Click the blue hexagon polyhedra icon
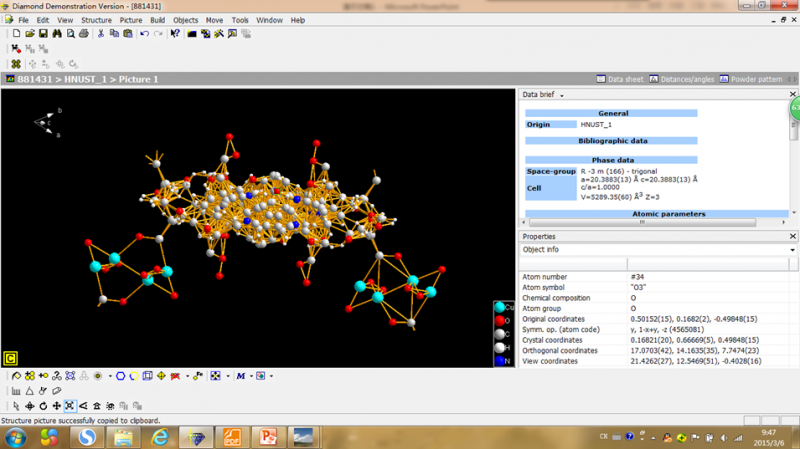The image size is (800, 449). tap(120, 376)
